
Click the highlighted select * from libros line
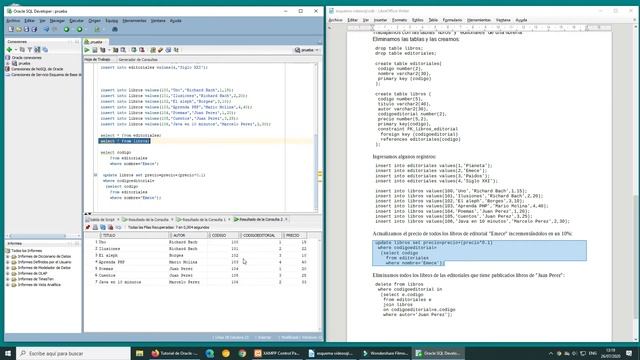coord(124,141)
